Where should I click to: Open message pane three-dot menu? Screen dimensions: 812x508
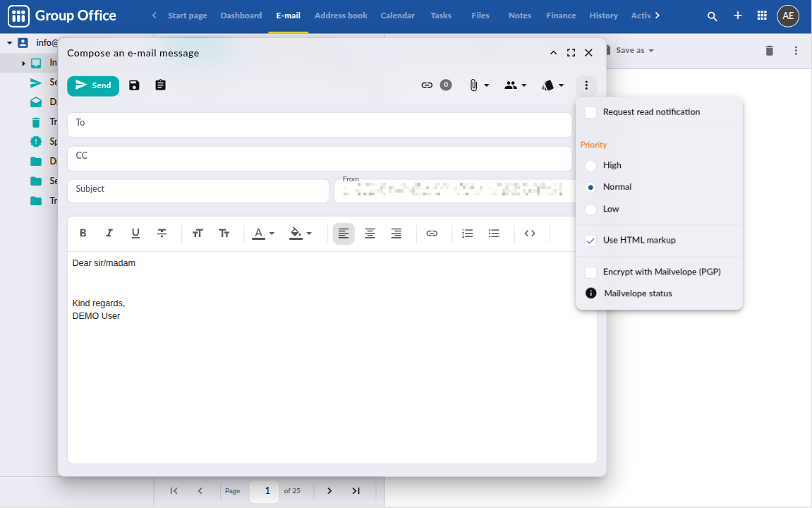tap(796, 51)
